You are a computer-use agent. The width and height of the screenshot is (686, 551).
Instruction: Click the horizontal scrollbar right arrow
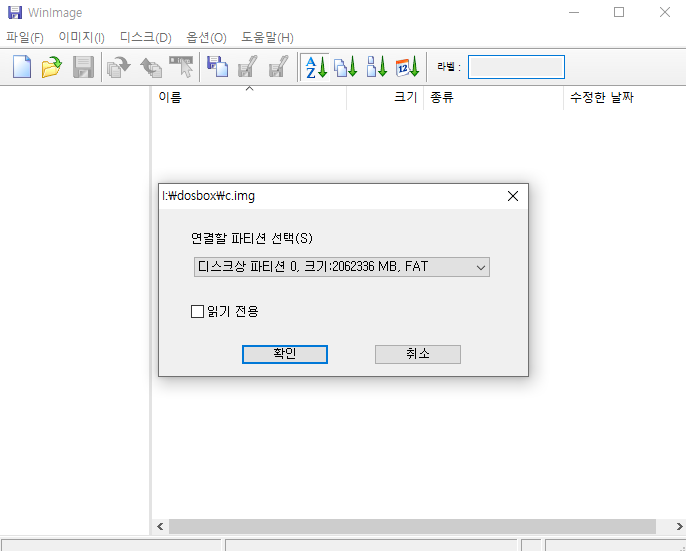pyautogui.click(x=679, y=526)
